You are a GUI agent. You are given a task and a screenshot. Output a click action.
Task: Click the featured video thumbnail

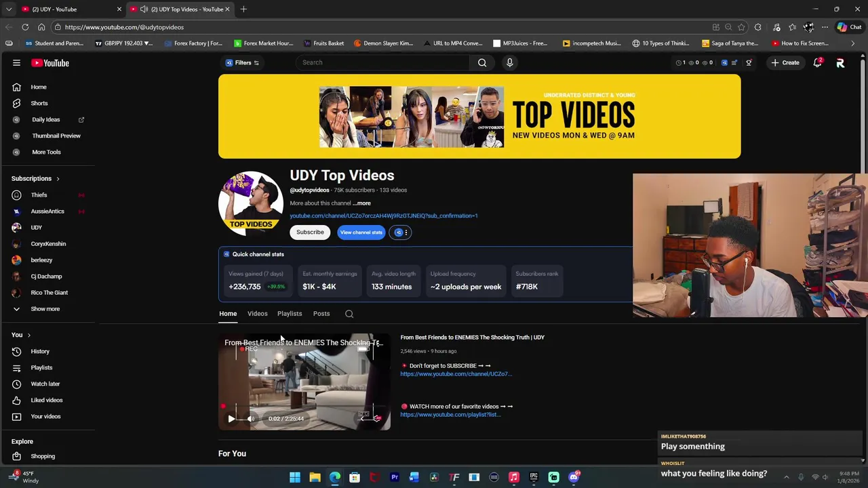tap(304, 382)
